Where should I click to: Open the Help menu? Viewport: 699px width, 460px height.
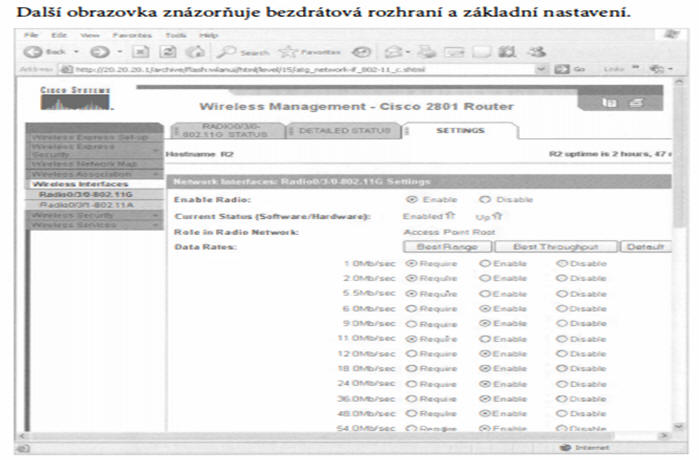[208, 35]
